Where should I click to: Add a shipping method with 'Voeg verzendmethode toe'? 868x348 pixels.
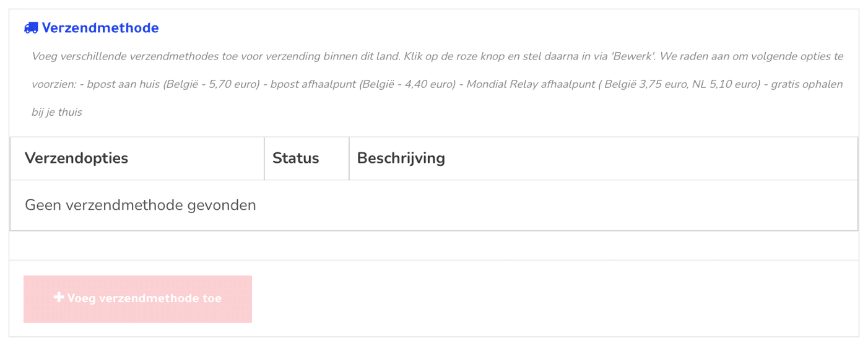click(137, 299)
